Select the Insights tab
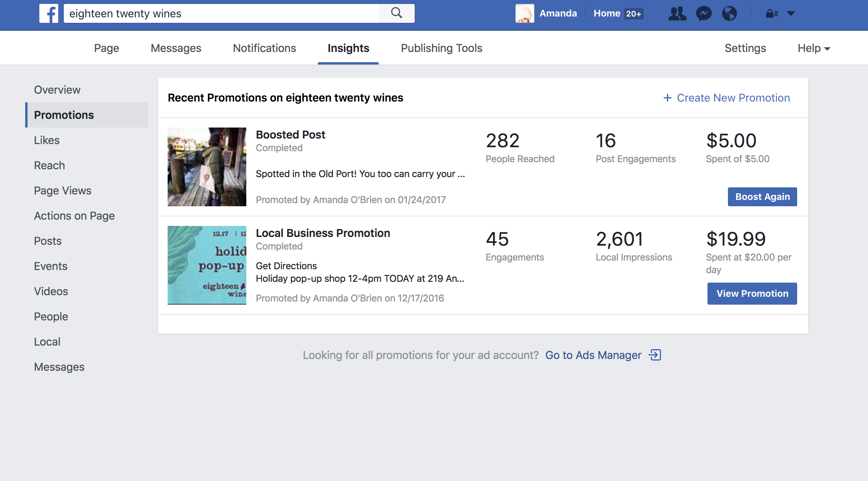Screen dimensions: 868x481 point(348,48)
